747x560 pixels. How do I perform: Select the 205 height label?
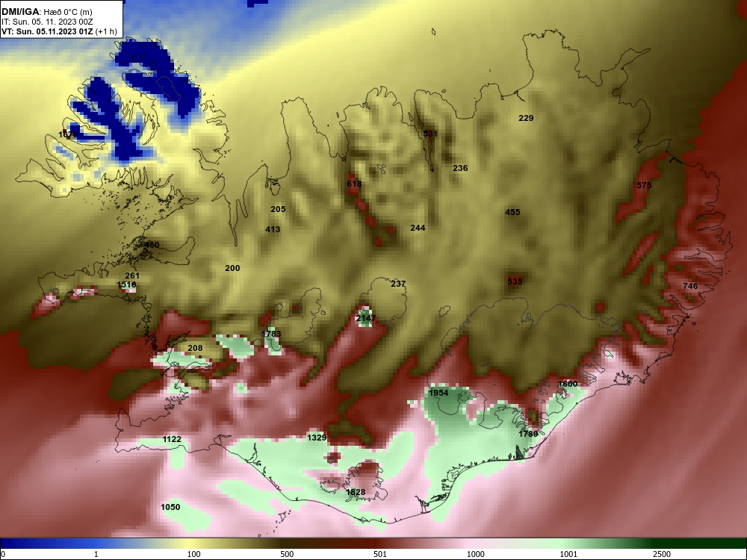278,209
